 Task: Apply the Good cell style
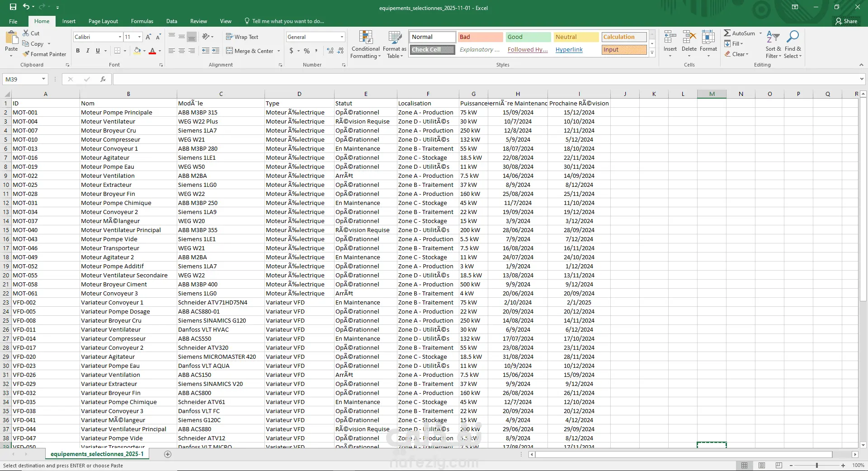coord(528,37)
